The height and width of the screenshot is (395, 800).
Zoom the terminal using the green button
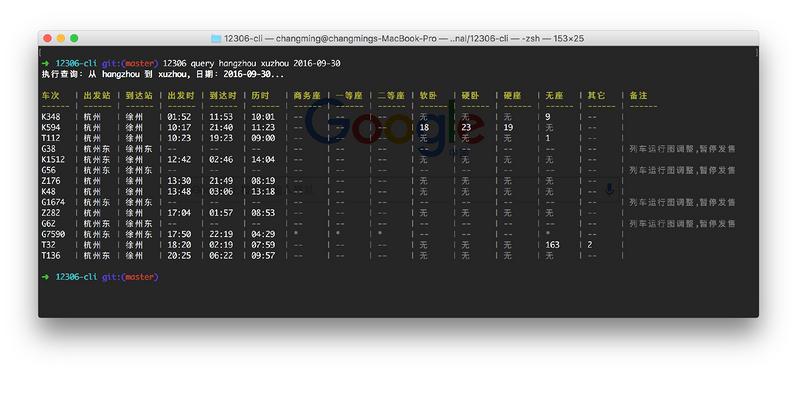tap(74, 38)
